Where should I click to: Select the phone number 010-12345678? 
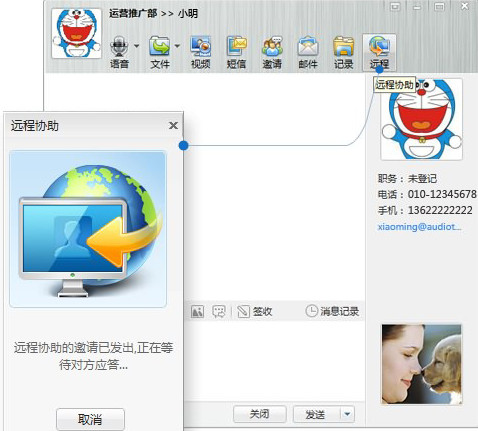442,194
